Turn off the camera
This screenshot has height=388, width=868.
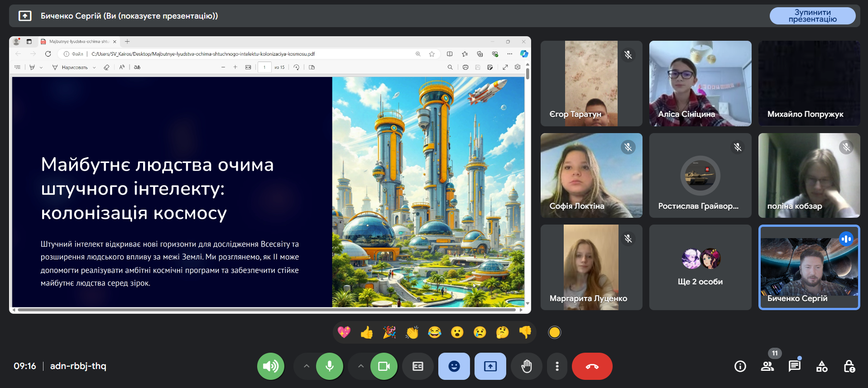coord(384,366)
